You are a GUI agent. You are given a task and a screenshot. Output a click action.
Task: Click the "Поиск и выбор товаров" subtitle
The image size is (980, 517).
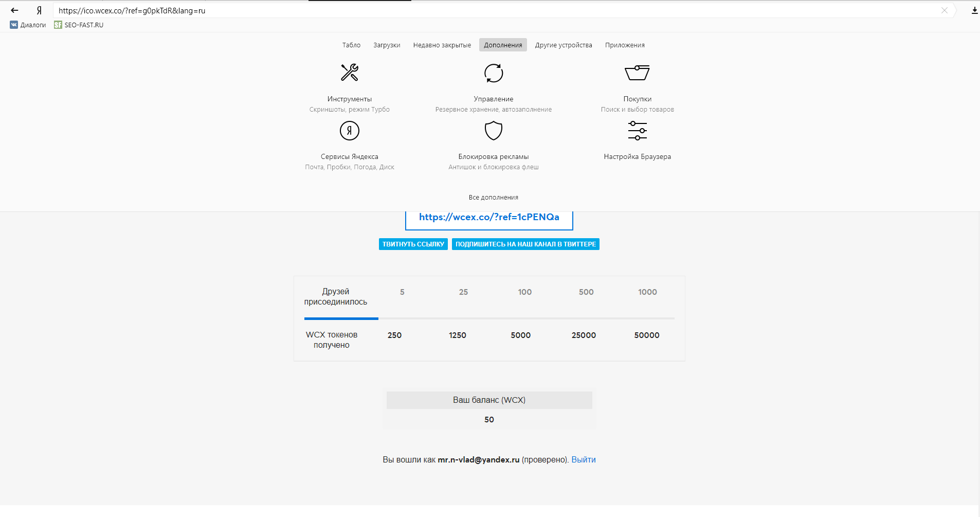coord(638,110)
